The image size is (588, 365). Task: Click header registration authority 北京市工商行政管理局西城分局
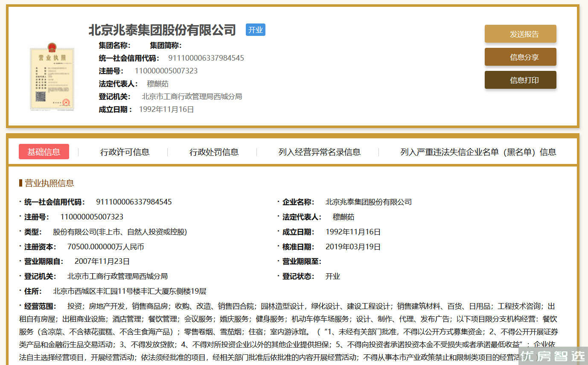tap(192, 96)
